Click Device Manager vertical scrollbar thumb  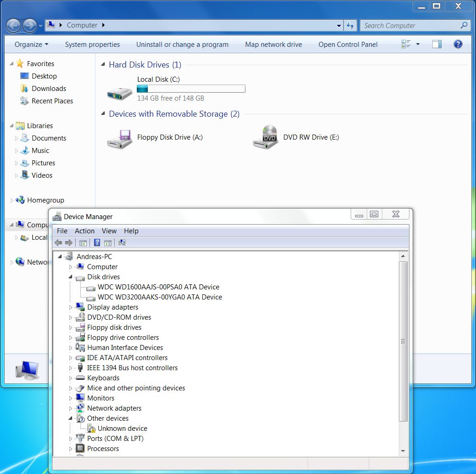[x=403, y=341]
